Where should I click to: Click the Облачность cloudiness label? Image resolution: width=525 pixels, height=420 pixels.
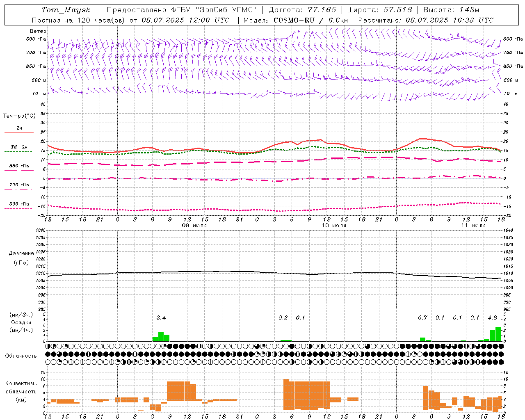21,356
